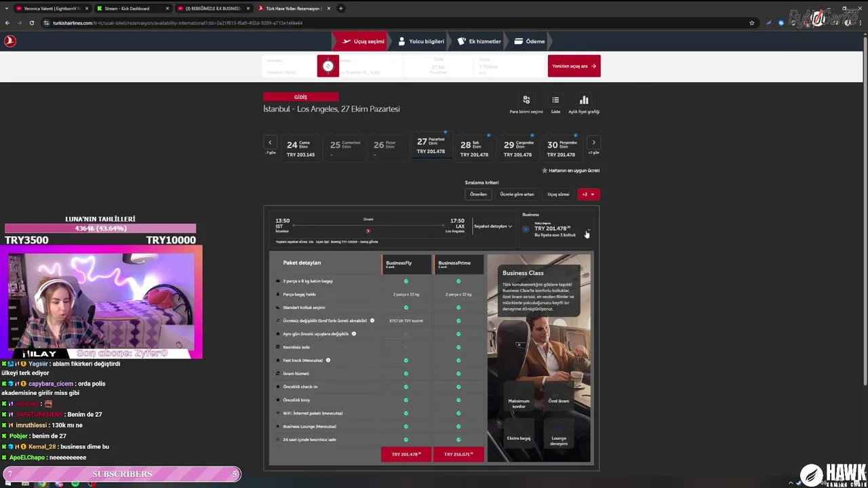Go to Ödeme step
Viewport: 868px width, 488px height.
coord(530,41)
